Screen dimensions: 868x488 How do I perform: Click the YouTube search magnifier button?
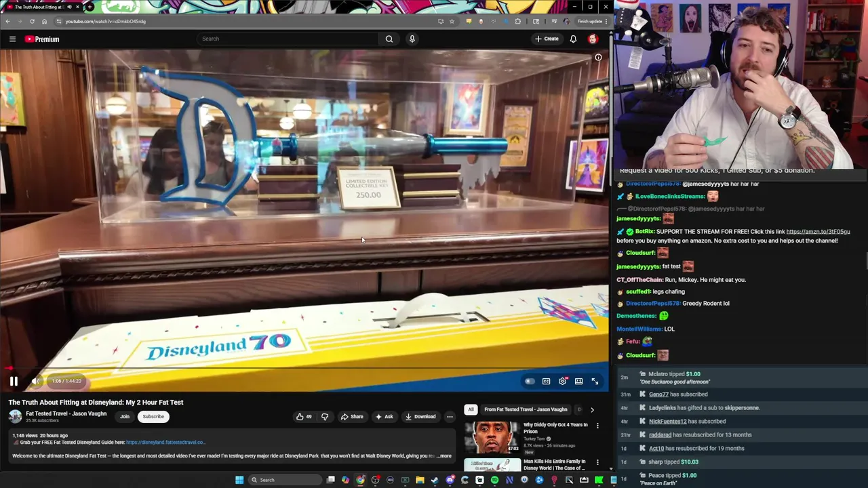pos(389,39)
